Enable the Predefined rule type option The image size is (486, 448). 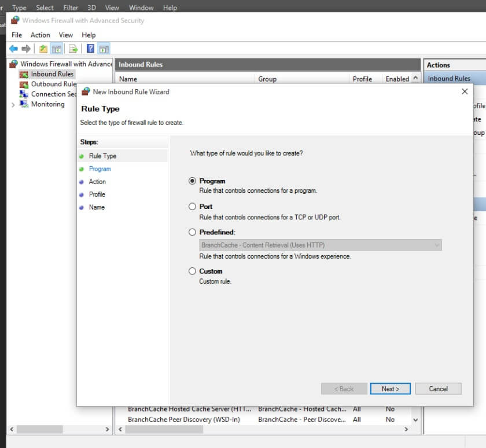point(193,232)
